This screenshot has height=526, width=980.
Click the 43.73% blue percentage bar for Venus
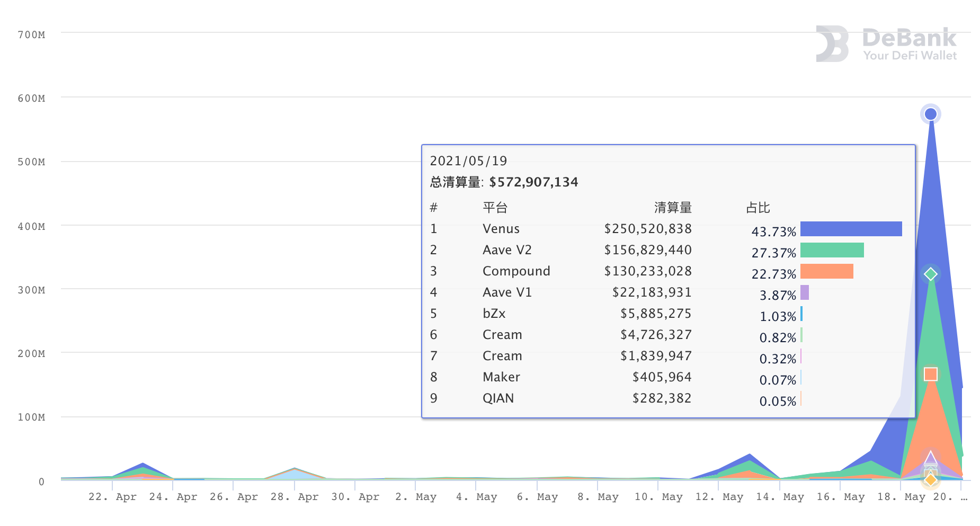pos(850,228)
